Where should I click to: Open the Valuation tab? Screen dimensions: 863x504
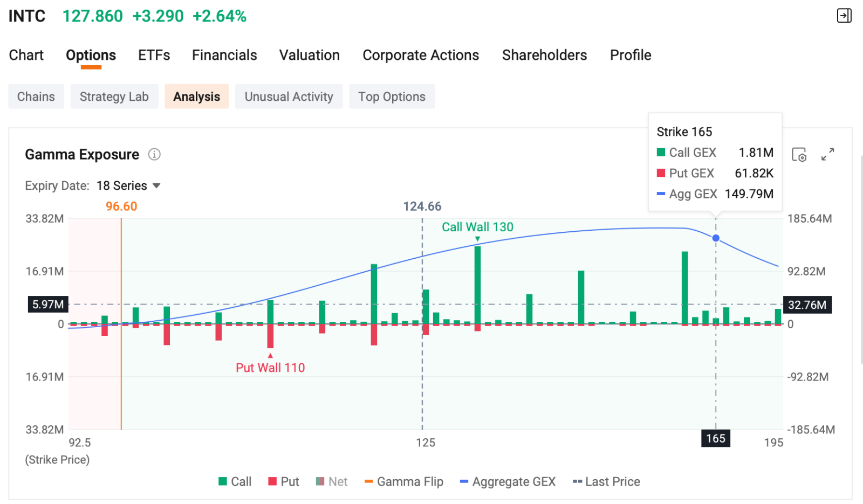pyautogui.click(x=310, y=55)
